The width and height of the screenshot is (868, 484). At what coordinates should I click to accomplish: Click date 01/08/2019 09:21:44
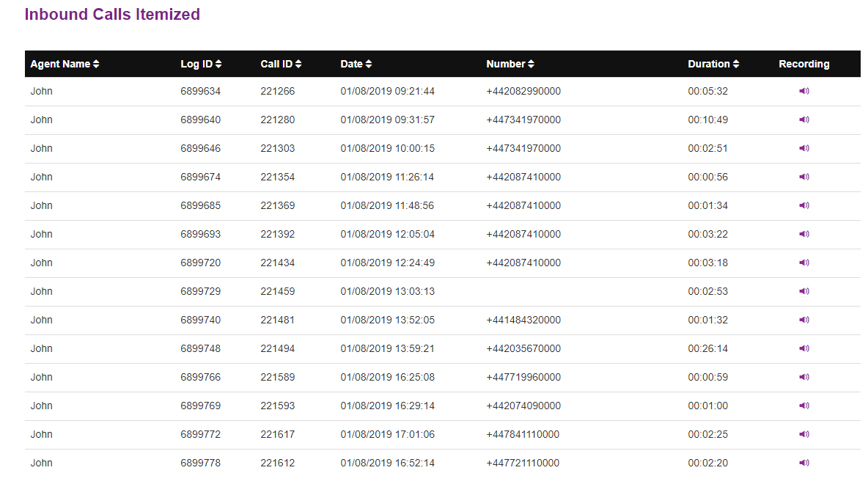click(x=388, y=92)
